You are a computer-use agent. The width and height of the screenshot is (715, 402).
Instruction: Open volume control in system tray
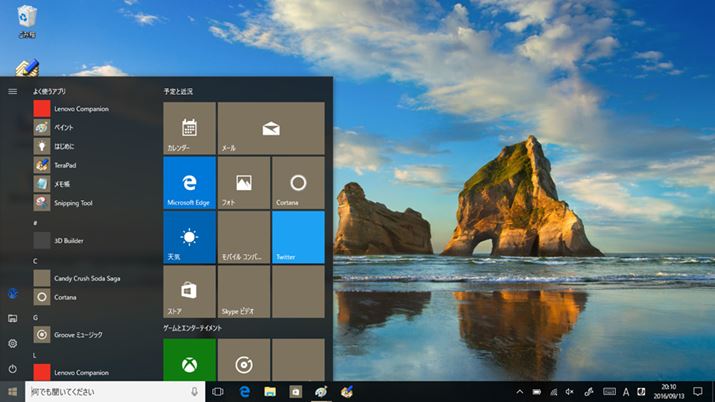point(569,392)
